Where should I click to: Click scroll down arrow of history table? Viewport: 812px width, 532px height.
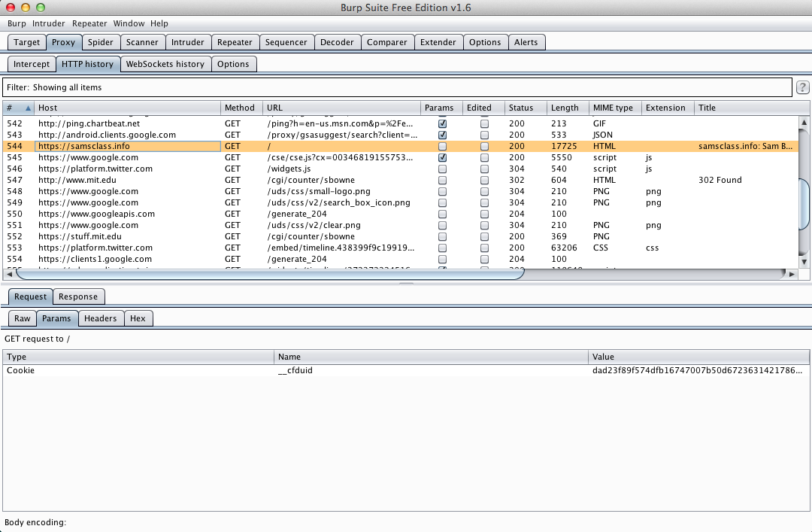coord(803,262)
